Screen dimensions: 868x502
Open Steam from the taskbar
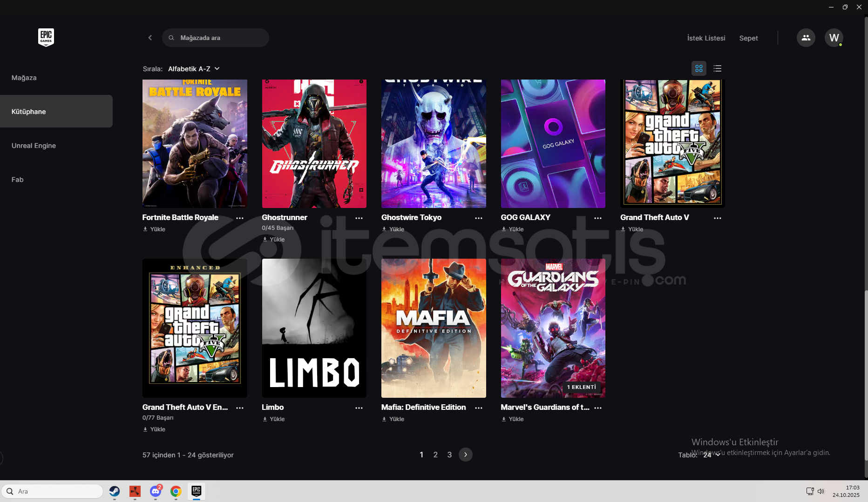point(115,491)
